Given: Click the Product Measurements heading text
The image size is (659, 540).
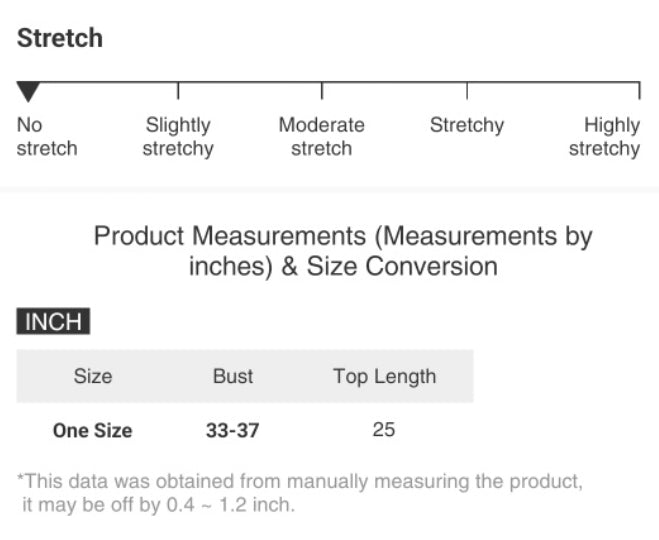Looking at the screenshot, I should [343, 251].
